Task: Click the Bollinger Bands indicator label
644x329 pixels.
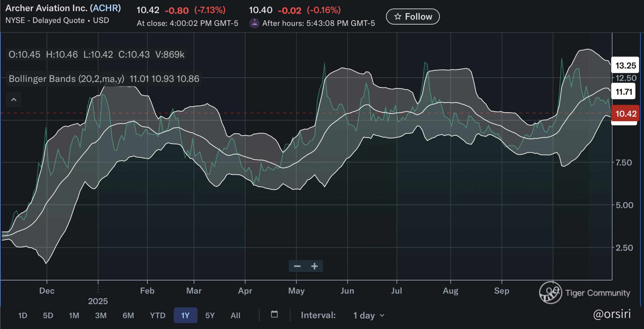Action: pyautogui.click(x=66, y=79)
